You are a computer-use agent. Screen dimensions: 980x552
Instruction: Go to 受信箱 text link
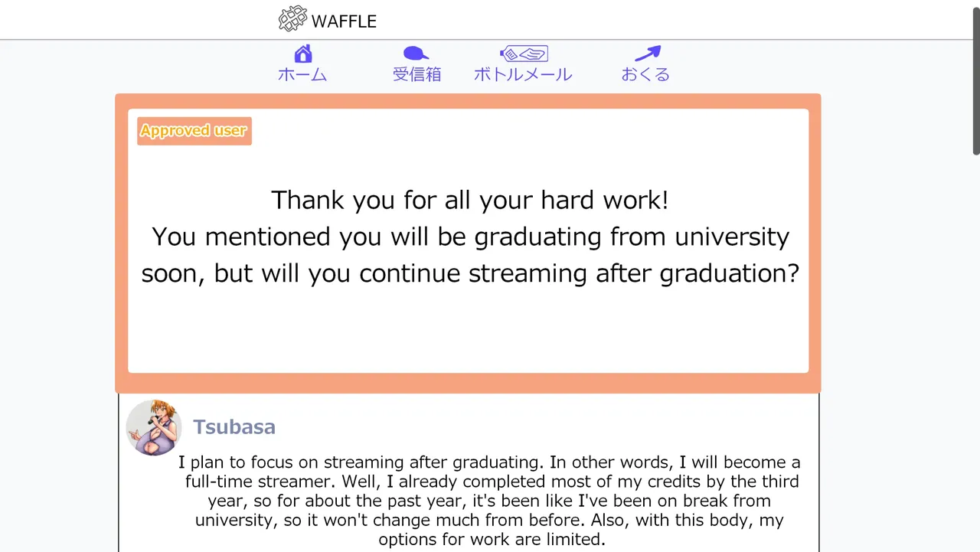pos(416,74)
